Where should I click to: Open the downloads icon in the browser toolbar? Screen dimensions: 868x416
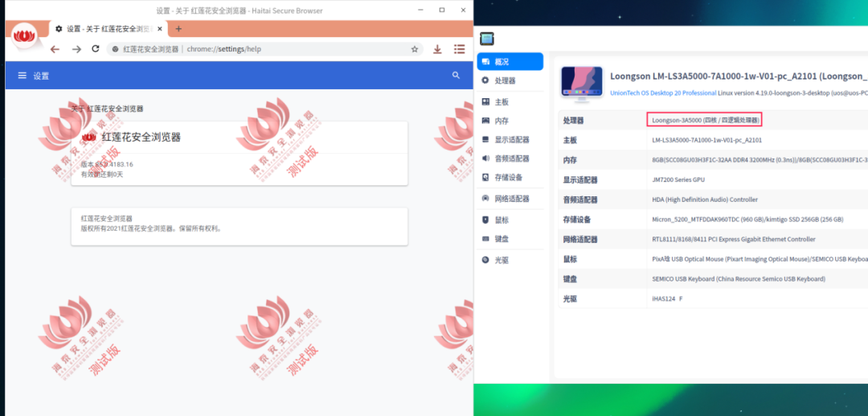pos(437,49)
